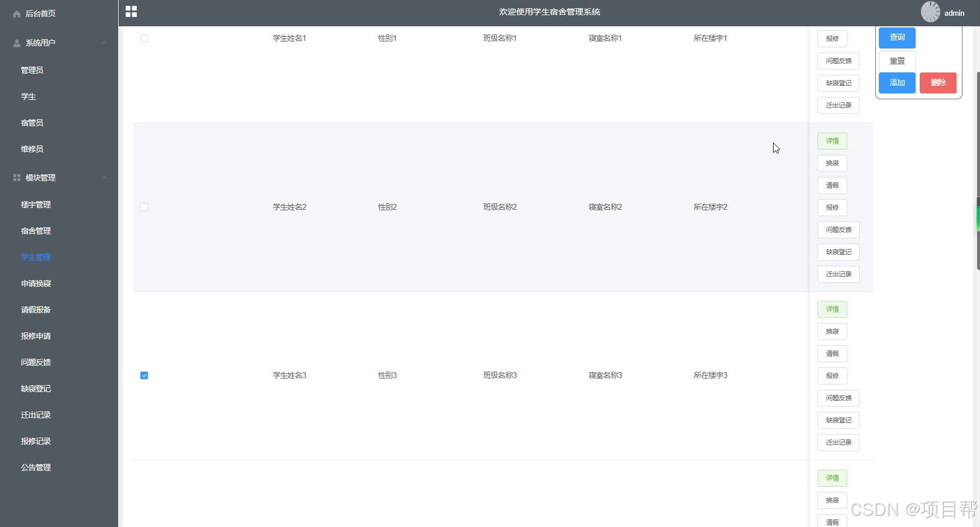
Task: Open 学生 under 系统用户
Action: [x=29, y=96]
